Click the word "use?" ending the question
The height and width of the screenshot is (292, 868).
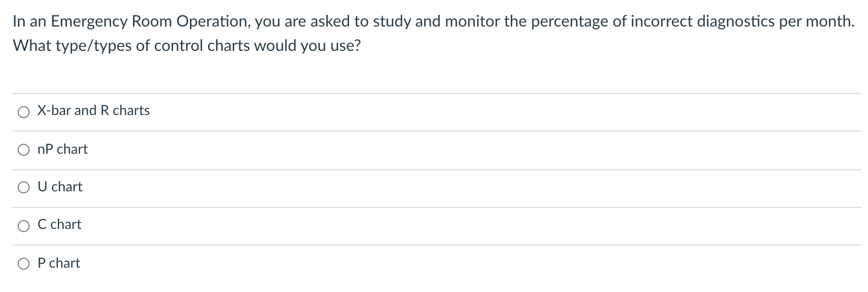346,45
